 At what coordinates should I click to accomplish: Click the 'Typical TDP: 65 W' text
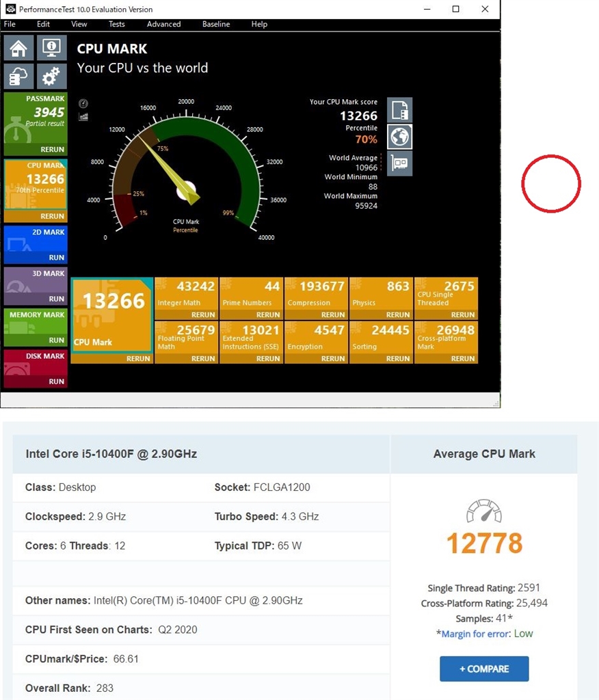(x=258, y=546)
